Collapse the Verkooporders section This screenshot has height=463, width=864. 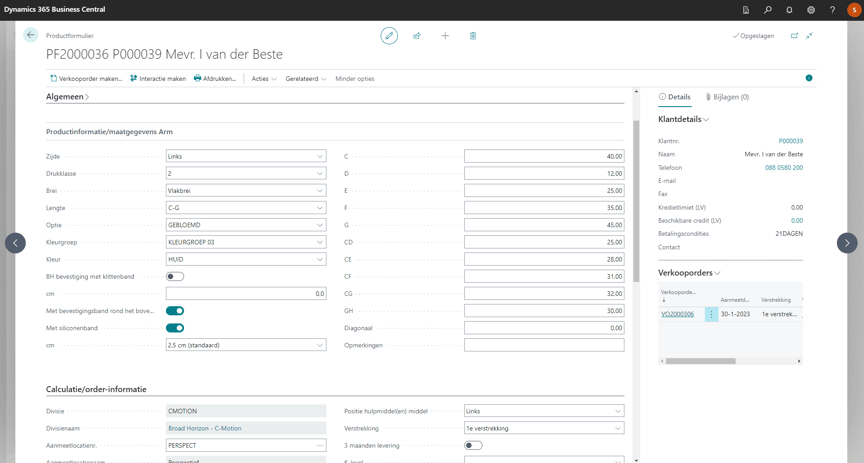(x=689, y=273)
